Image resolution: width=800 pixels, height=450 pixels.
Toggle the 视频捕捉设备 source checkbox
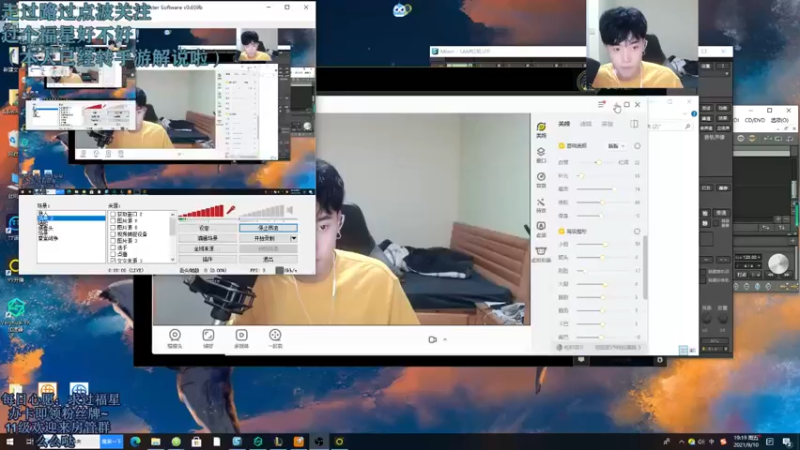(x=113, y=234)
